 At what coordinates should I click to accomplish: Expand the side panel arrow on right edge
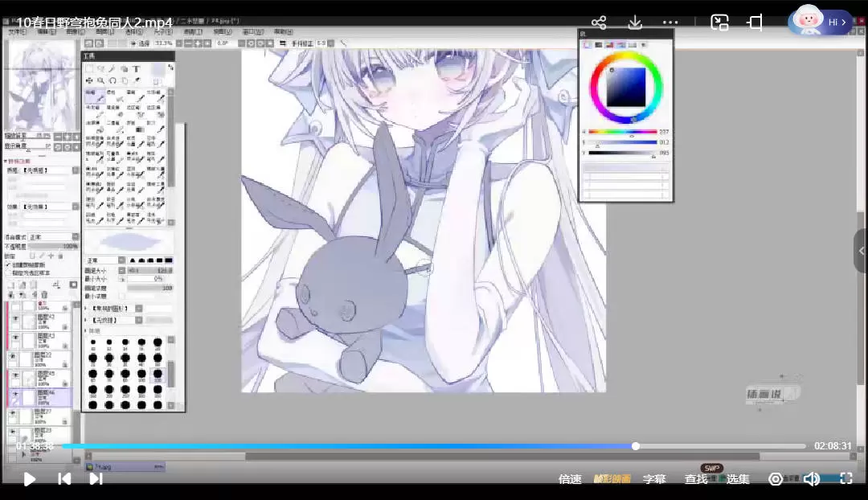point(861,251)
